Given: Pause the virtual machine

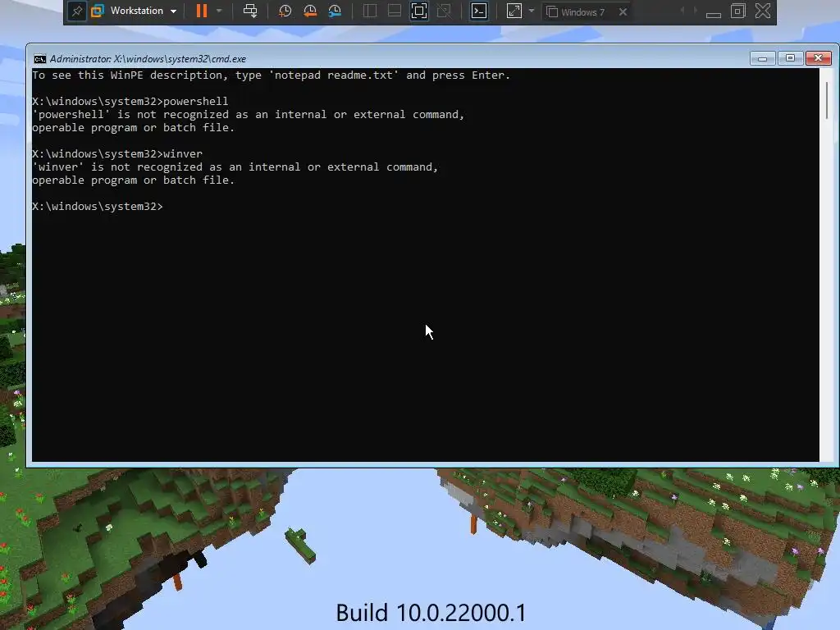Looking at the screenshot, I should pos(202,11).
